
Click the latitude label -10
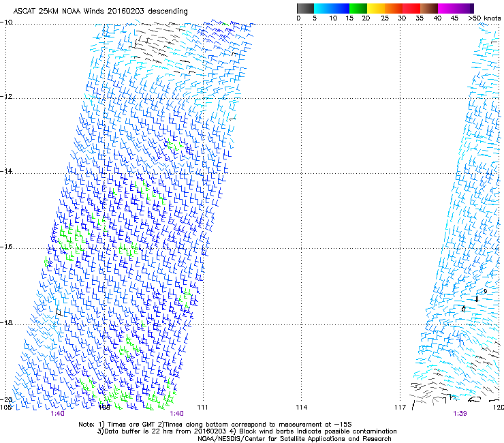pos(6,22)
